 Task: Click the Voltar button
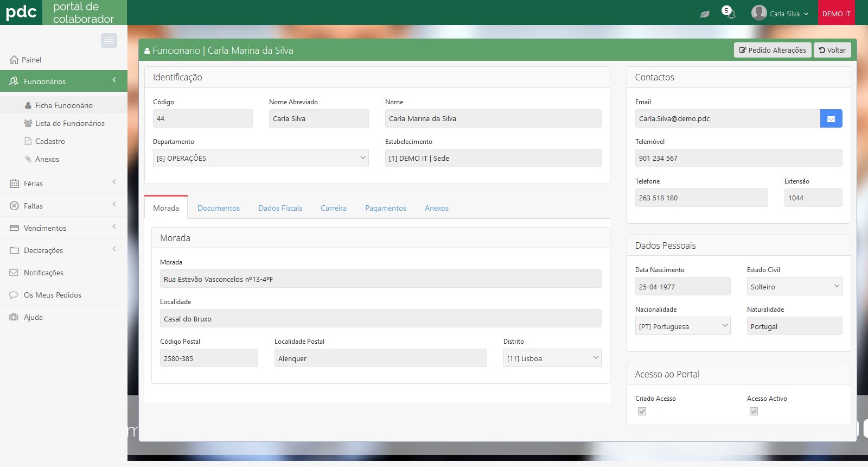click(x=832, y=50)
